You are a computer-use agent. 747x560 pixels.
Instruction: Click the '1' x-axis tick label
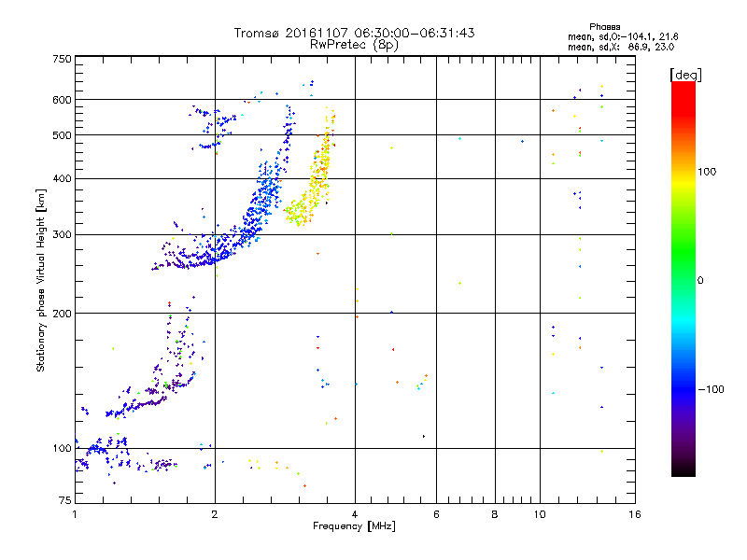(x=75, y=514)
